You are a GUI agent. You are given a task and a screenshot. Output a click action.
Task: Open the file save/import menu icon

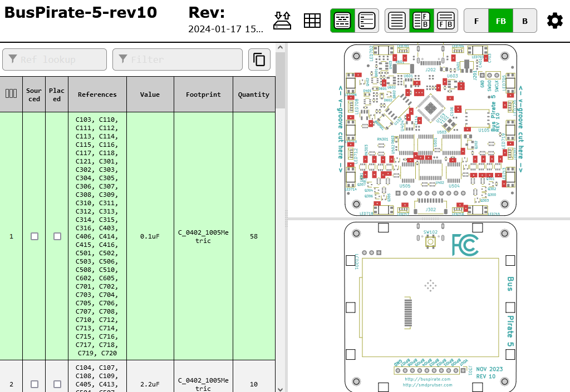[282, 21]
